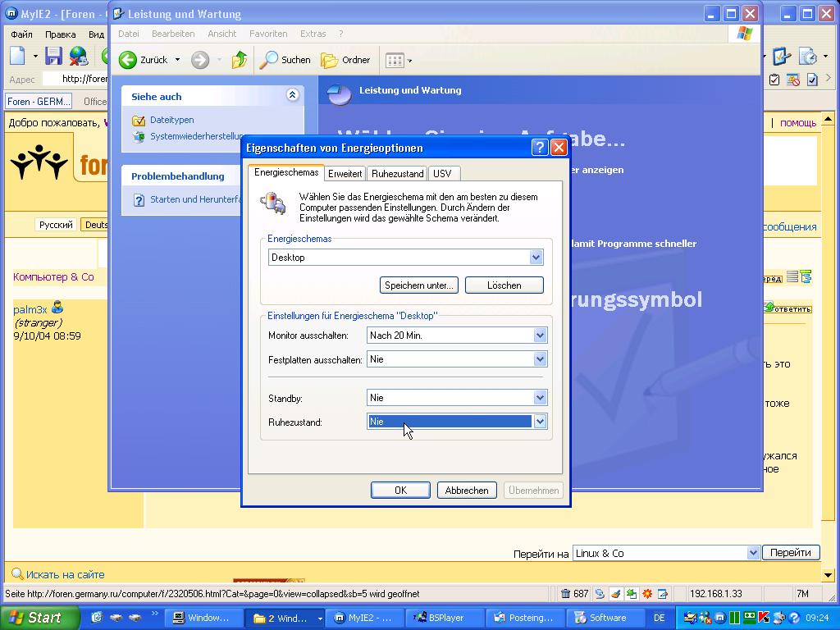Open the Festplatten ausschalten dropdown

coord(540,359)
